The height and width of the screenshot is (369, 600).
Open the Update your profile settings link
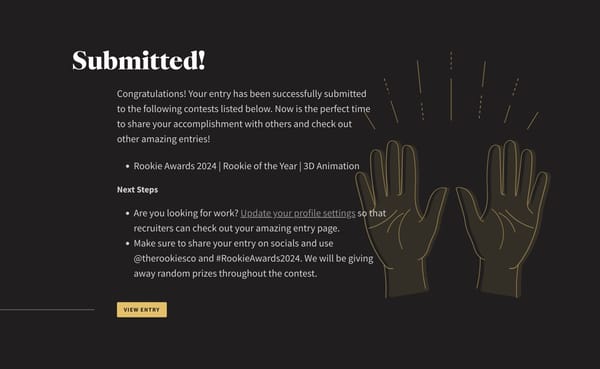pyautogui.click(x=298, y=213)
